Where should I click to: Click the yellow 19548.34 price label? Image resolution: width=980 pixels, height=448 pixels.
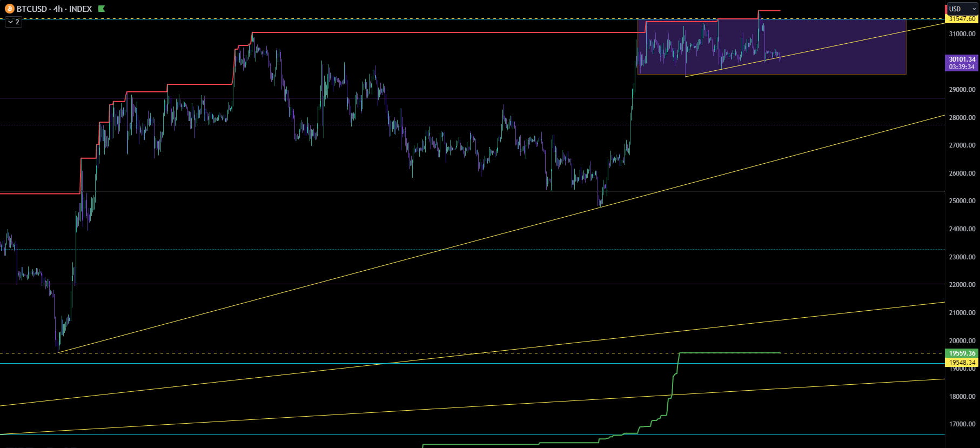pyautogui.click(x=962, y=362)
